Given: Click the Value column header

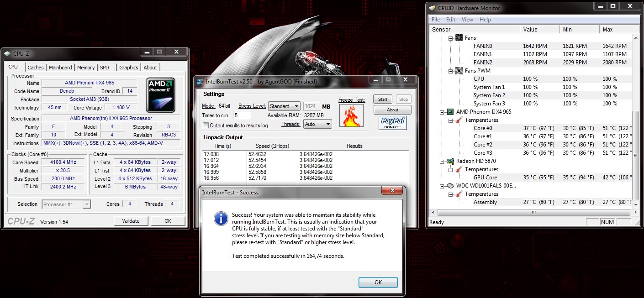Looking at the screenshot, I should (x=540, y=29).
